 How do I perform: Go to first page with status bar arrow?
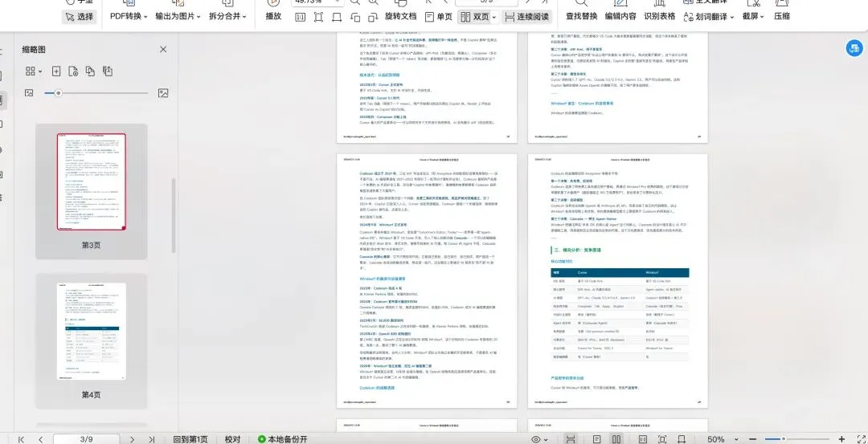pos(22,439)
